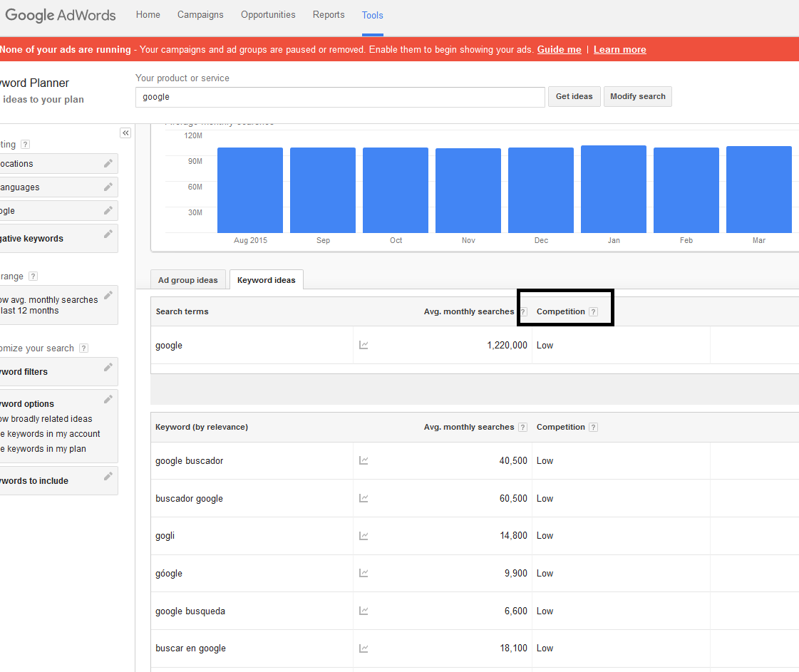Click the pencil icon in the keywords to include box
This screenshot has width=799, height=672.
(x=108, y=476)
